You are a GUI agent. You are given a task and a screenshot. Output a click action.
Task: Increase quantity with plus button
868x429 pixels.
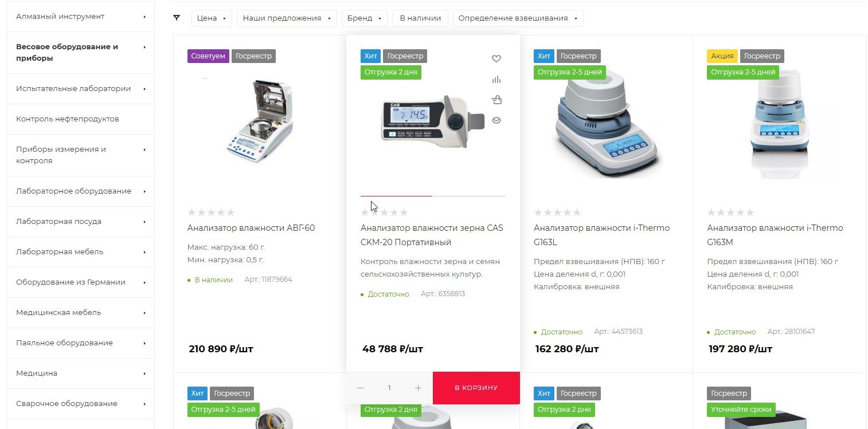[x=418, y=388]
